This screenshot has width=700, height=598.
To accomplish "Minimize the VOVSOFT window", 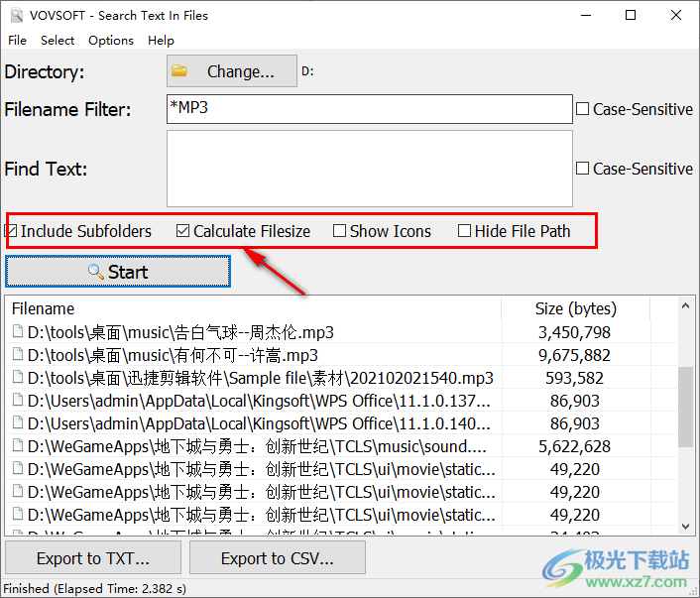I will [586, 15].
